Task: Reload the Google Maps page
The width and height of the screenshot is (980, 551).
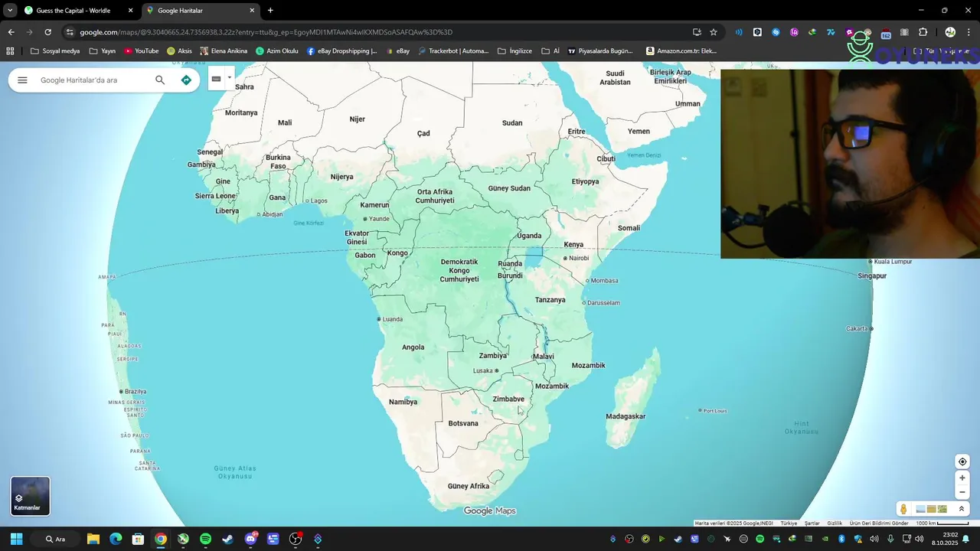Action: (x=47, y=32)
